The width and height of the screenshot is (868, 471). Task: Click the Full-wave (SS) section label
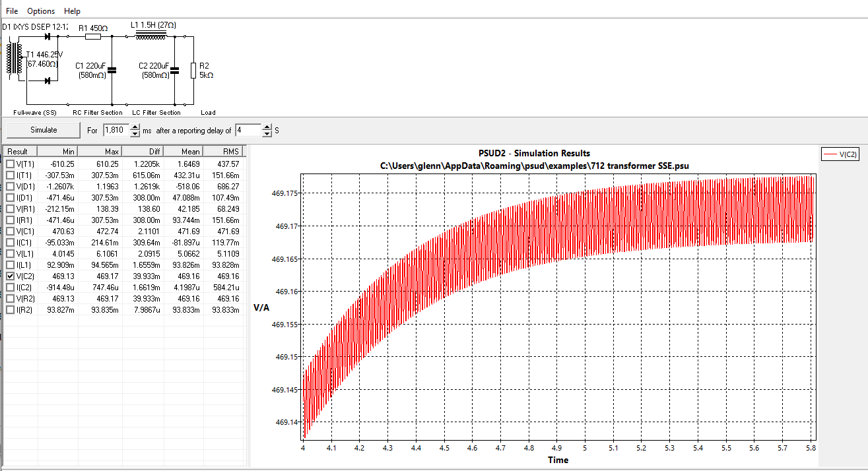(35, 113)
